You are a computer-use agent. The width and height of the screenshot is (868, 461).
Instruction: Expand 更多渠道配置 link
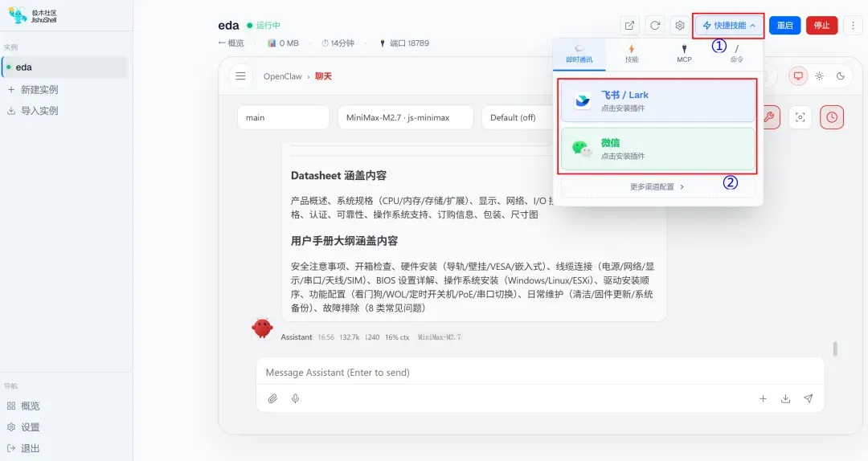tap(657, 187)
